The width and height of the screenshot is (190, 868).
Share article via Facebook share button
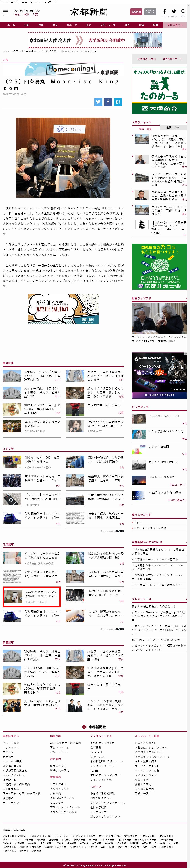(108, 102)
